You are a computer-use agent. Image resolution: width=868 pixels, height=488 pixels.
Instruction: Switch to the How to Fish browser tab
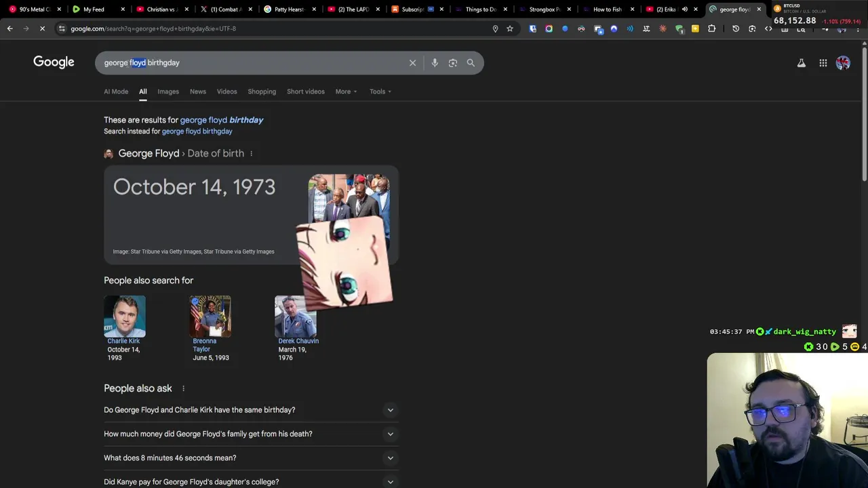pos(607,9)
